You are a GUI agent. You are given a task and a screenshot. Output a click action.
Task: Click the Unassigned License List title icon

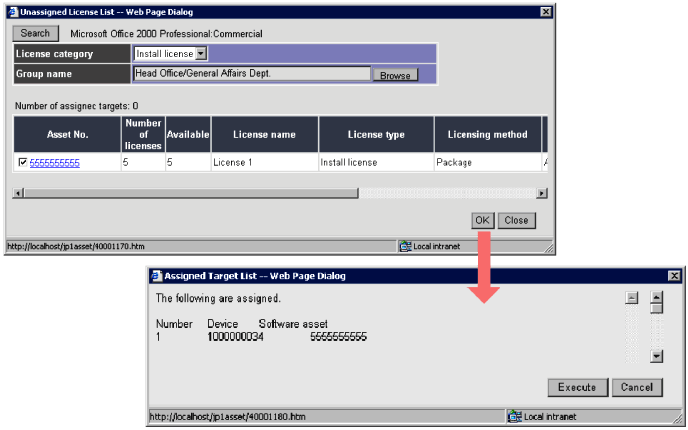coord(13,12)
